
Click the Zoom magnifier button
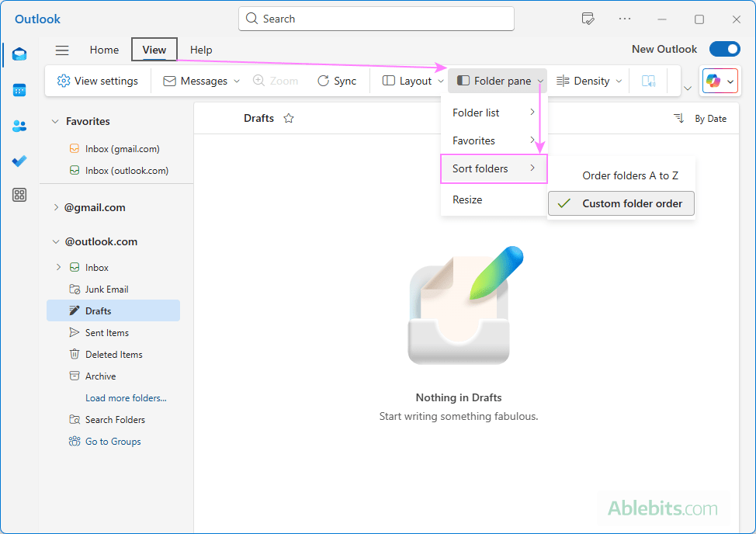[276, 81]
